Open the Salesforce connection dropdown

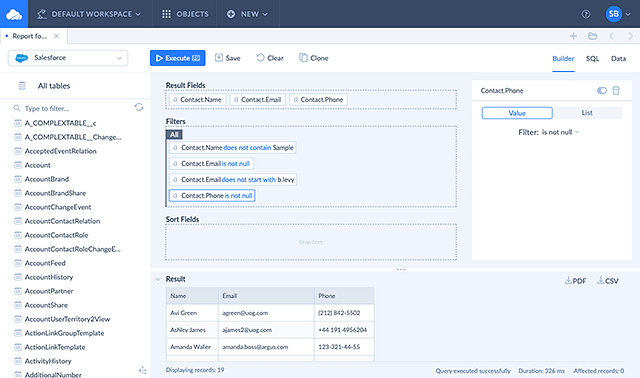68,58
